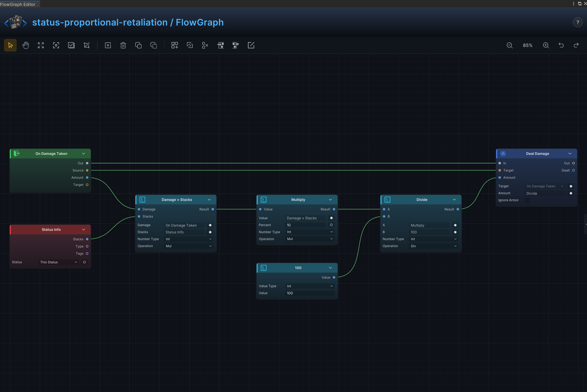Click the nested squares group icon
Image resolution: width=587 pixels, height=392 pixels.
point(190,45)
